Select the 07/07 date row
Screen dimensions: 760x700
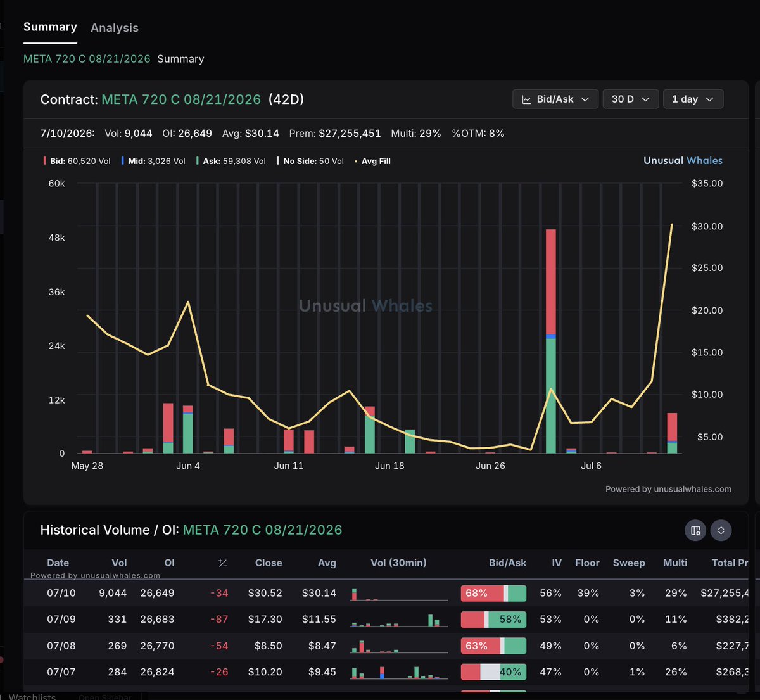[x=386, y=672]
